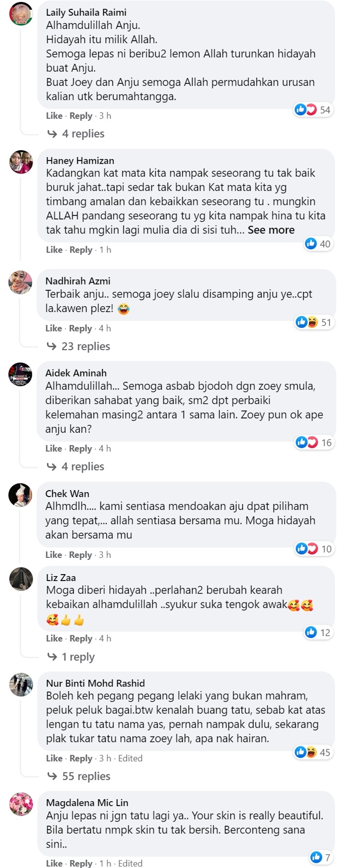
Task: Open Magdalena Mic Lin's profile name link
Action: [87, 803]
